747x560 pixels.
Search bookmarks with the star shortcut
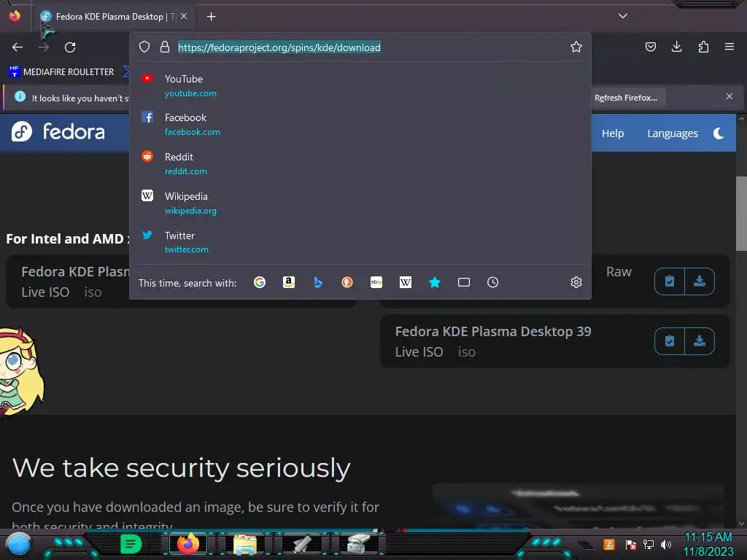click(435, 282)
